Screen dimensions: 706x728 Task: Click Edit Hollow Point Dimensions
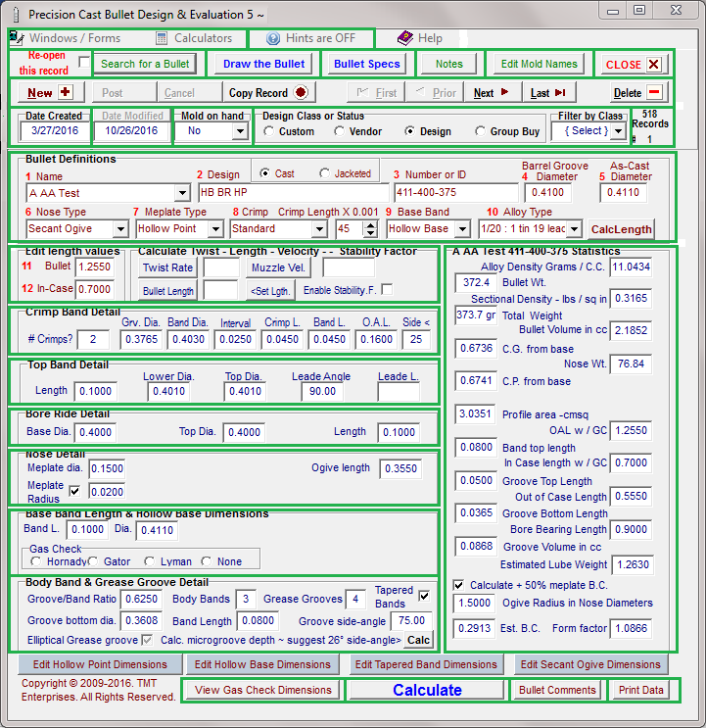point(100,664)
